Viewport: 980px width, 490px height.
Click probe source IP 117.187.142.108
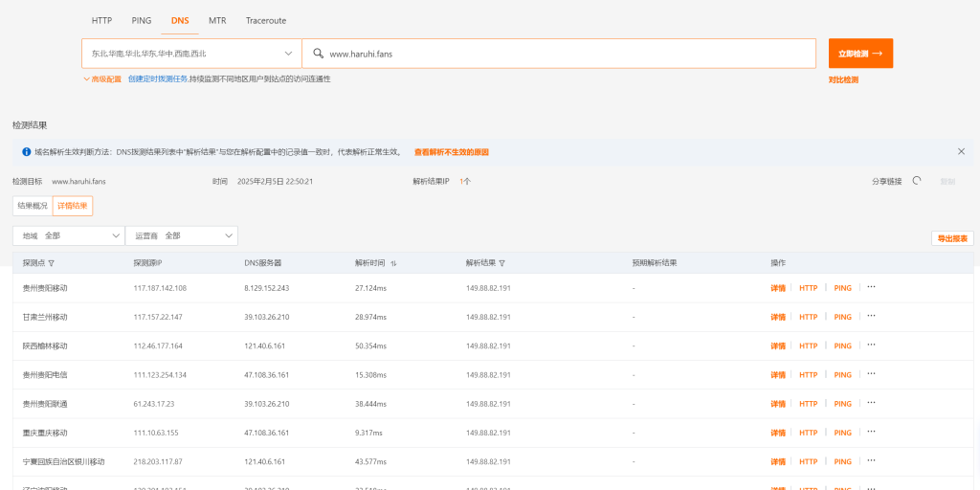160,288
